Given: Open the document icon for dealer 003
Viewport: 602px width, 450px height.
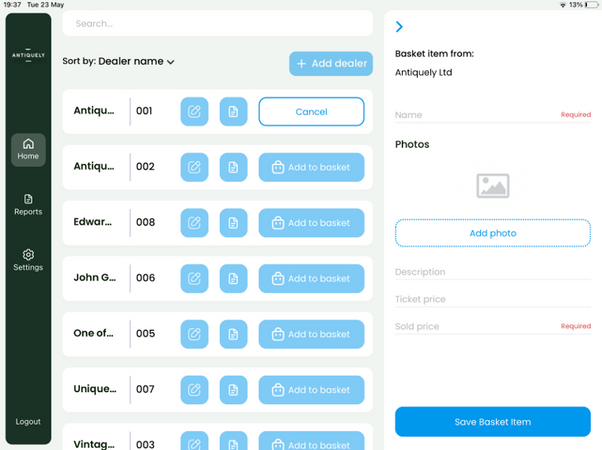Looking at the screenshot, I should [x=233, y=441].
